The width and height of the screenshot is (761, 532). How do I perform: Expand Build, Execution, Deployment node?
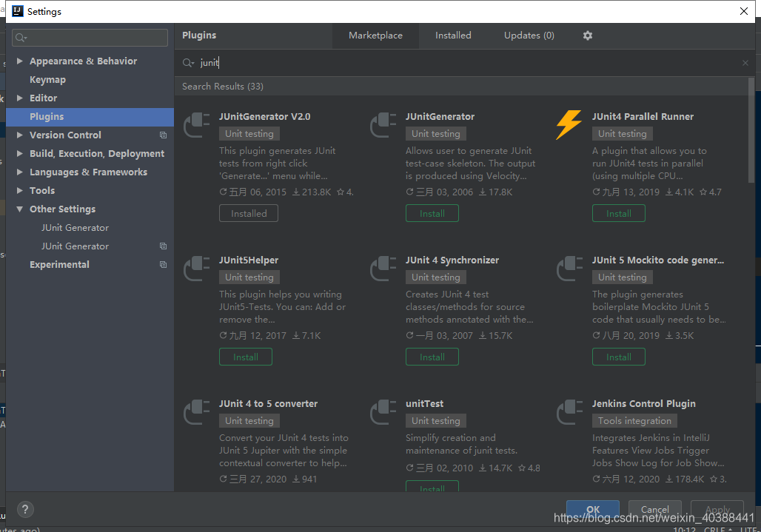[20, 153]
